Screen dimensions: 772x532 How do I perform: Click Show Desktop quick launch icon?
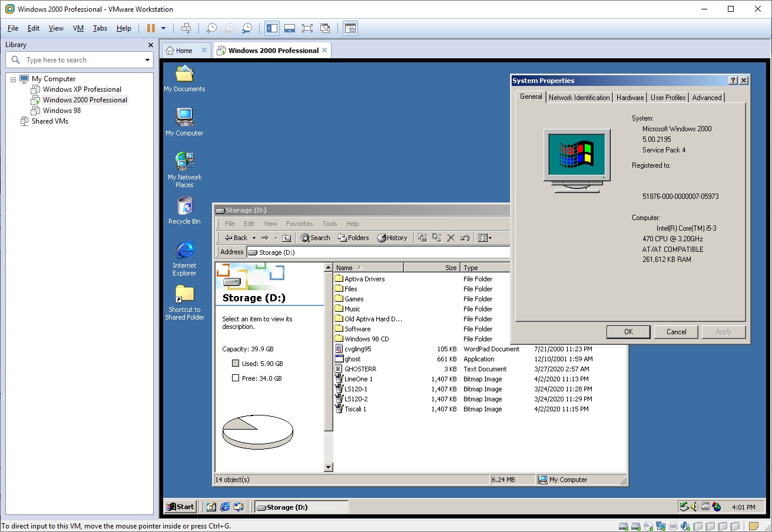211,507
